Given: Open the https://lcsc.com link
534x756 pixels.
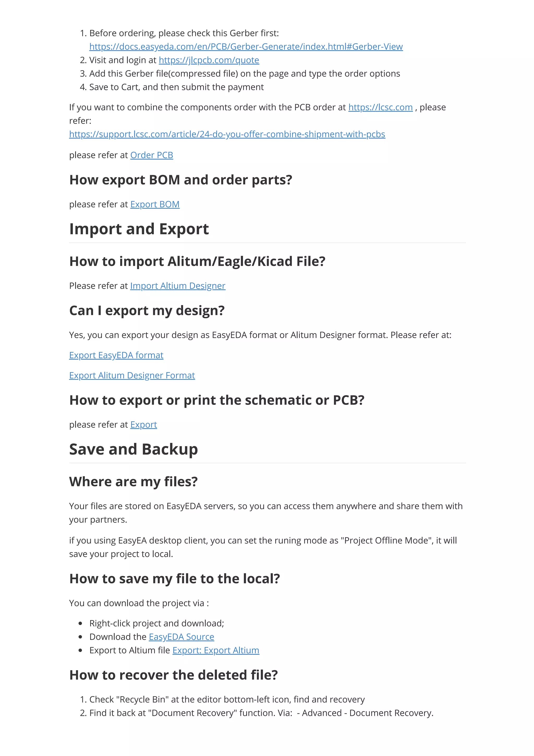Looking at the screenshot, I should coord(380,107).
